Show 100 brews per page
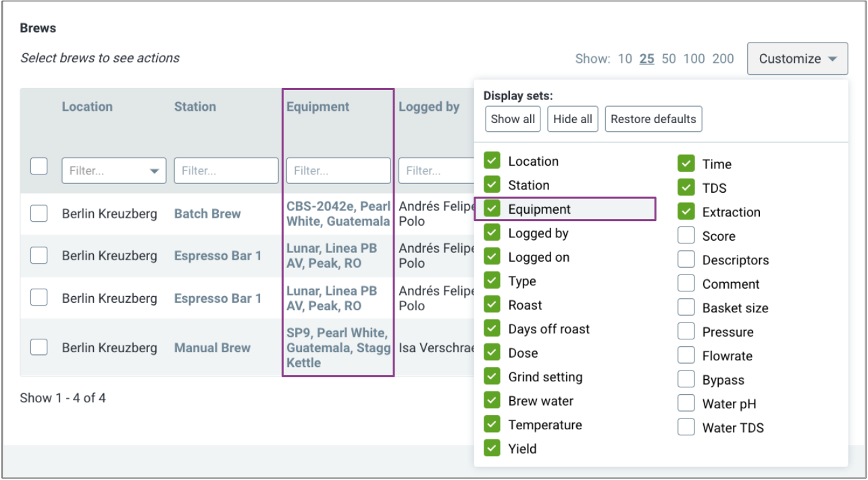Image resolution: width=868 pixels, height=480 pixels. 694,59
